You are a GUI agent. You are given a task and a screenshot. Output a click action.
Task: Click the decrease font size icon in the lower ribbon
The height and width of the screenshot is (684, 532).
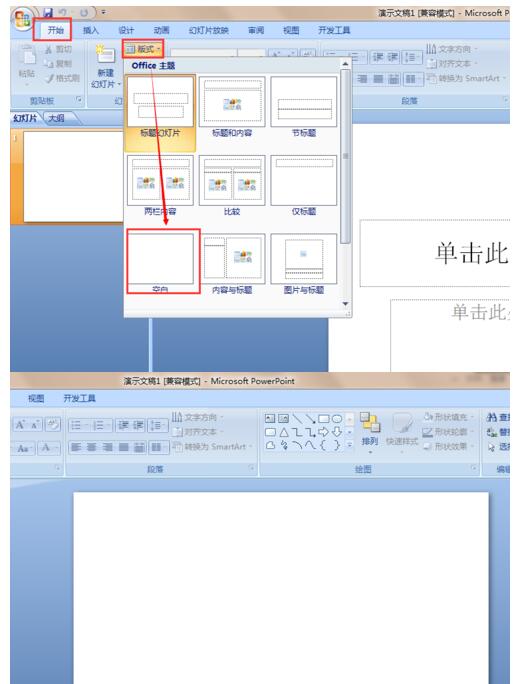[34, 425]
